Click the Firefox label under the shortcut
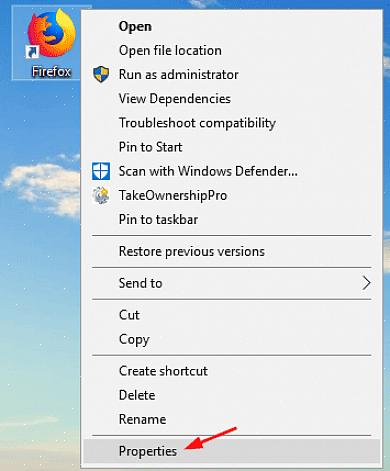Image resolution: width=390 pixels, height=471 pixels. point(51,71)
